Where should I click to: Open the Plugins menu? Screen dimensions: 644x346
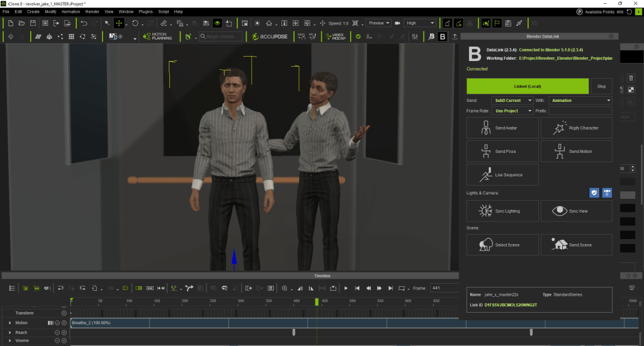pos(145,12)
